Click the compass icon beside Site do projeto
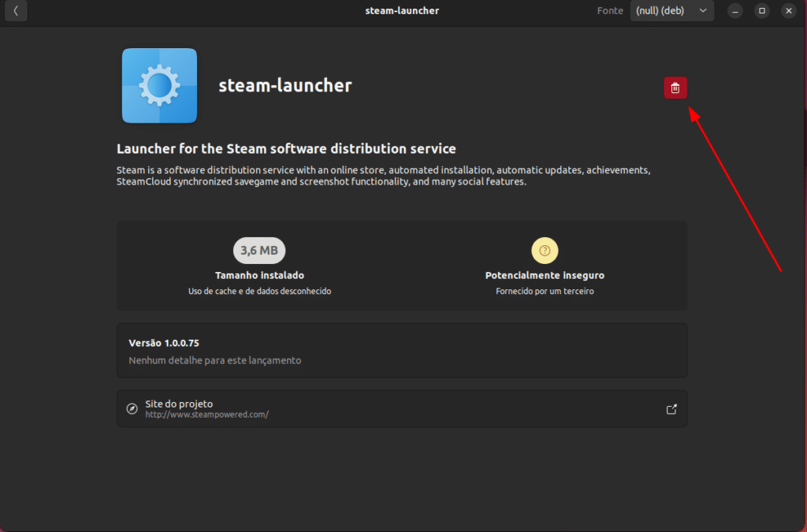807x532 pixels. pyautogui.click(x=132, y=409)
